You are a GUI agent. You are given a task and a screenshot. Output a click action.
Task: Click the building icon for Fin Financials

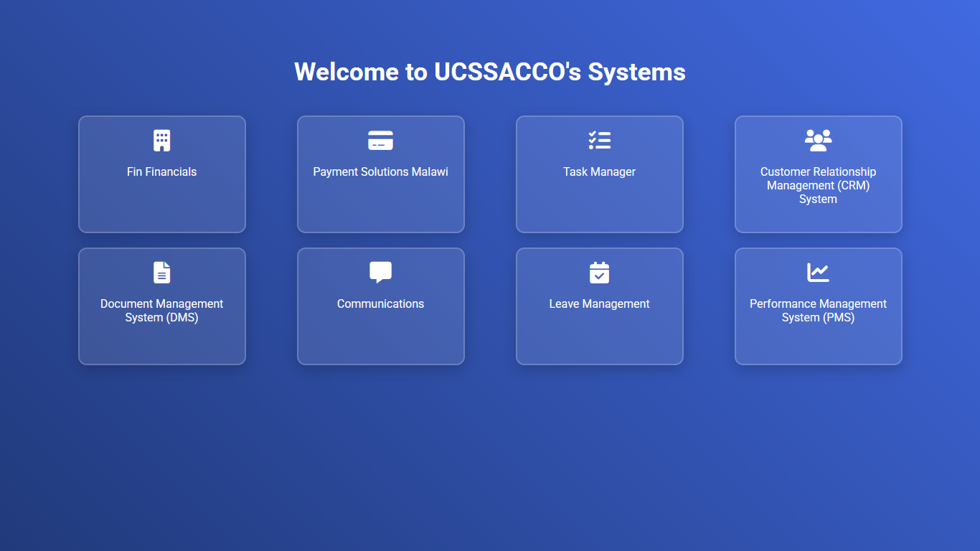point(162,141)
